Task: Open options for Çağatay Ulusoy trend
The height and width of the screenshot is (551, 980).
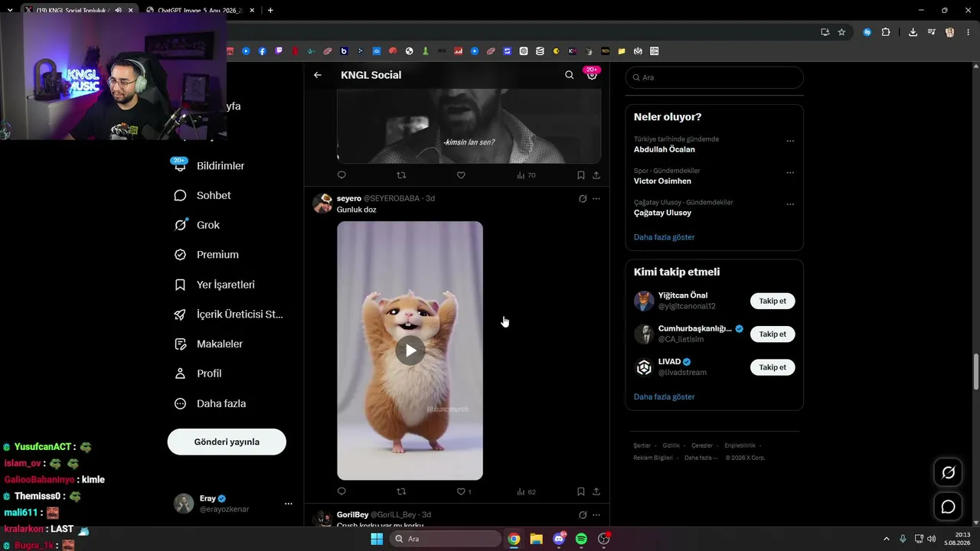Action: 790,204
